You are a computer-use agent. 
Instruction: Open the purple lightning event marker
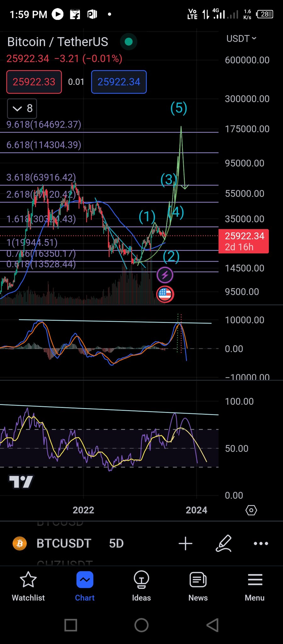point(165,275)
